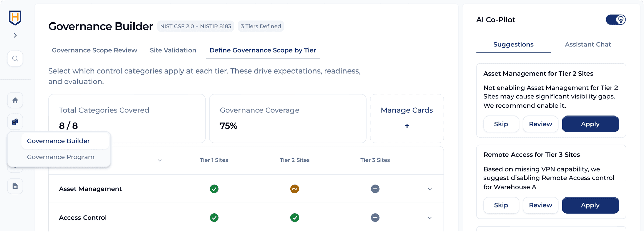Image resolution: width=644 pixels, height=232 pixels.
Task: Click the disabled indicator for Asset Management Tier 3
Action: 375,189
